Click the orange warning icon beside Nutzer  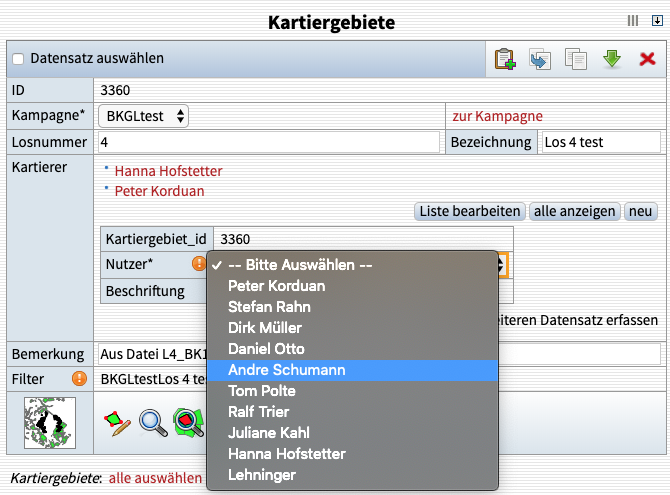click(199, 264)
